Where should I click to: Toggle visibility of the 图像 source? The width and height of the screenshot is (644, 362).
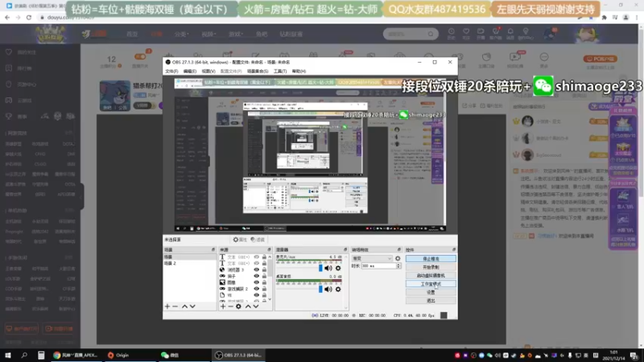pos(256,282)
